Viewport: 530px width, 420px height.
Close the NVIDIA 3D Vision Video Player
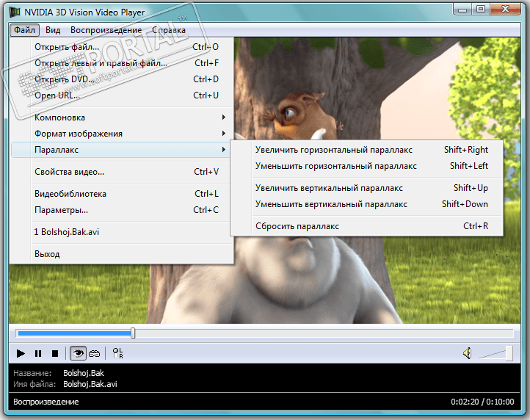(505, 9)
